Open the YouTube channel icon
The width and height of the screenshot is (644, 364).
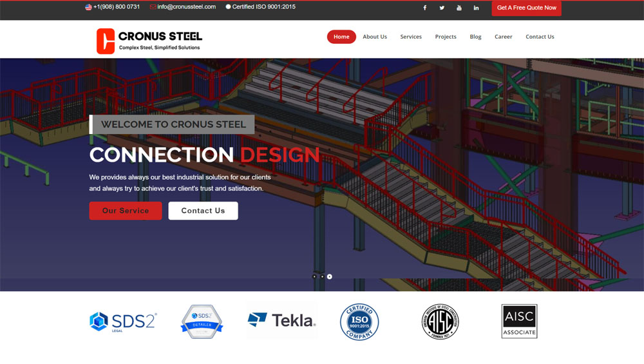459,8
